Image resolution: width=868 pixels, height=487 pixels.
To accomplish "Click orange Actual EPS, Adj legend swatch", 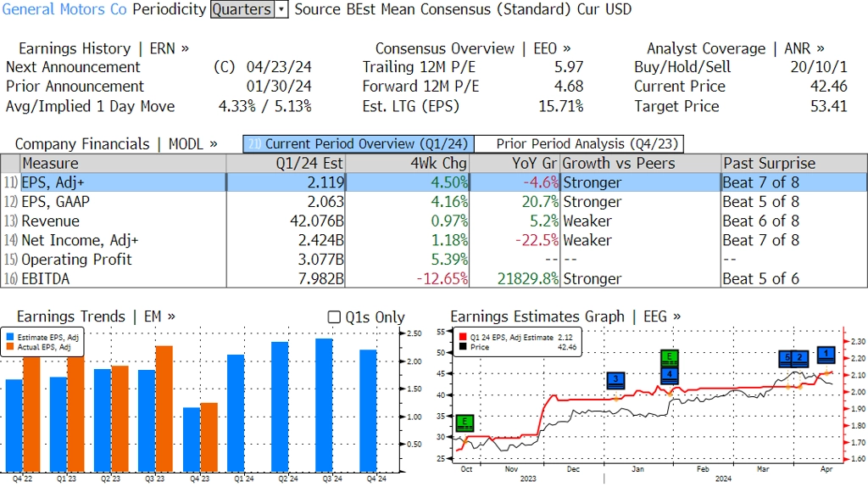I will (x=10, y=347).
